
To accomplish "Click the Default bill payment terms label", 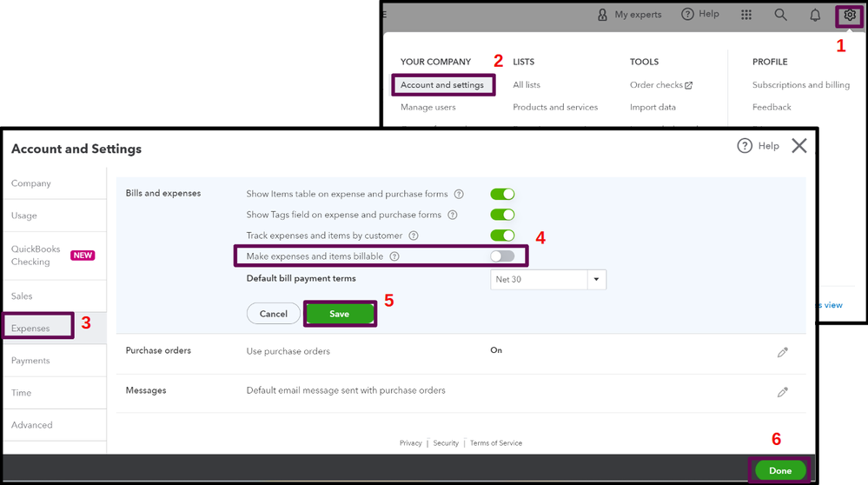I will pos(301,278).
